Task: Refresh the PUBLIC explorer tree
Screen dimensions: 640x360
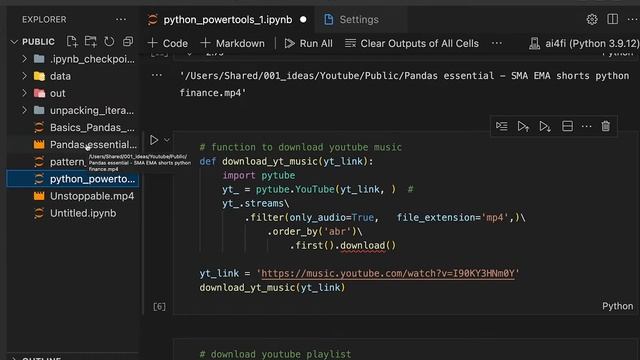Action: click(x=109, y=42)
